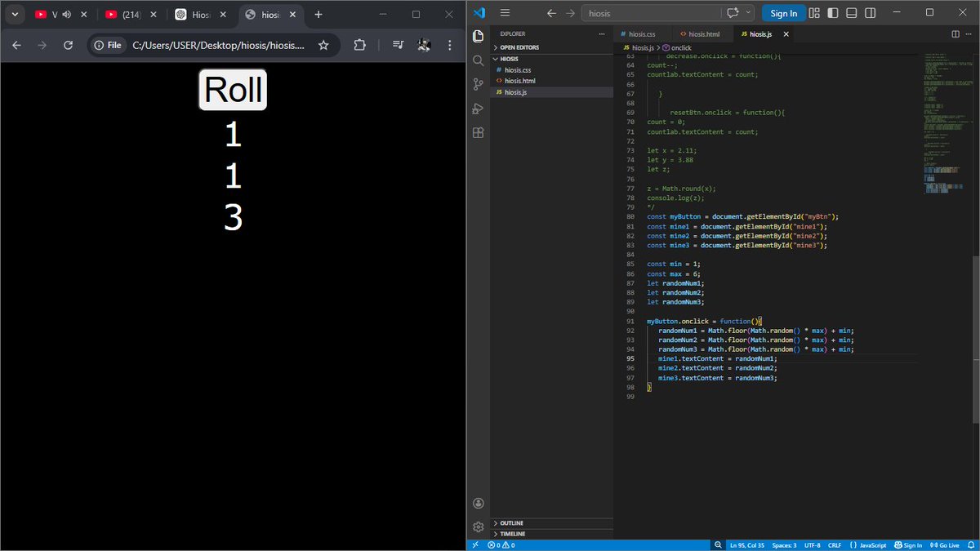The height and width of the screenshot is (551, 980).
Task: Open the Search view in VS Code activity bar
Action: (479, 60)
